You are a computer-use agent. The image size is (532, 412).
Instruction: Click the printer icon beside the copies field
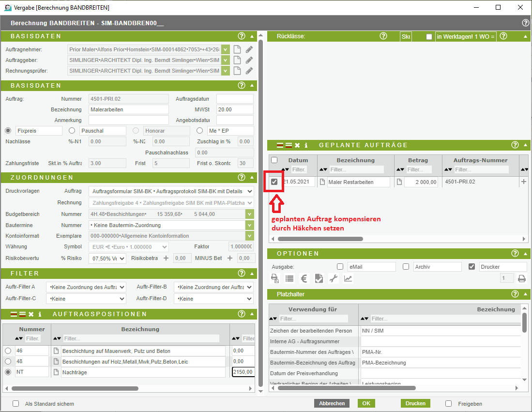pos(521,278)
